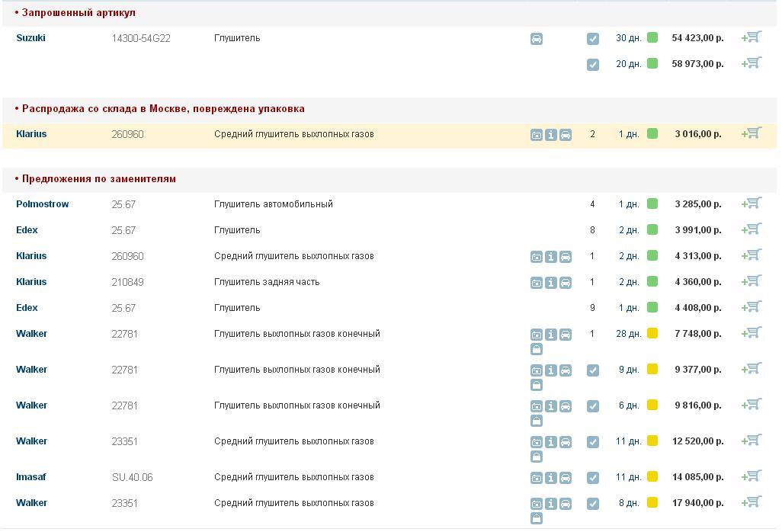The image size is (782, 532).
Task: Click 28 дн. delivery time link
Action: (x=628, y=334)
